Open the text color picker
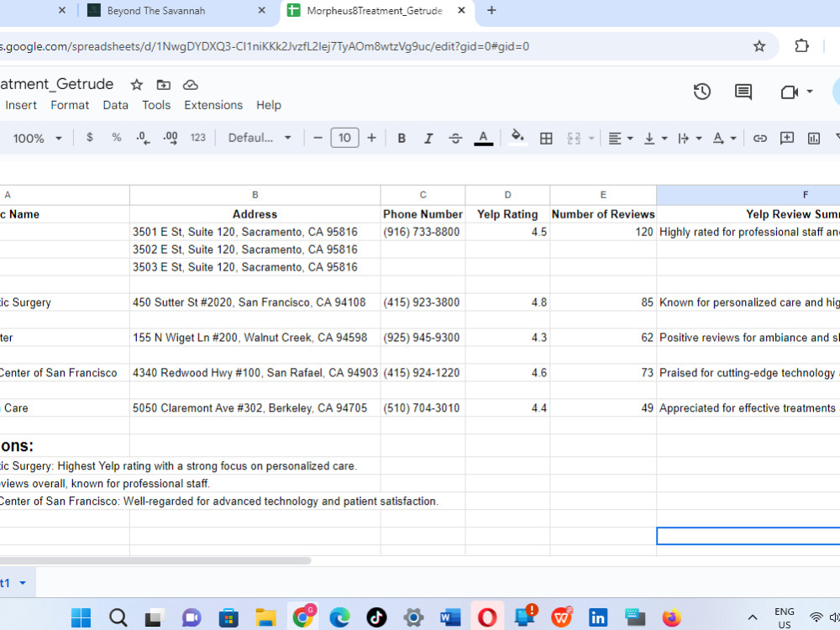 pyautogui.click(x=483, y=139)
